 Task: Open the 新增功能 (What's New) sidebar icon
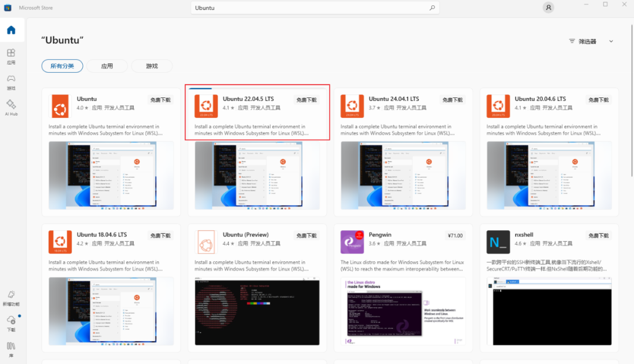pos(11,296)
